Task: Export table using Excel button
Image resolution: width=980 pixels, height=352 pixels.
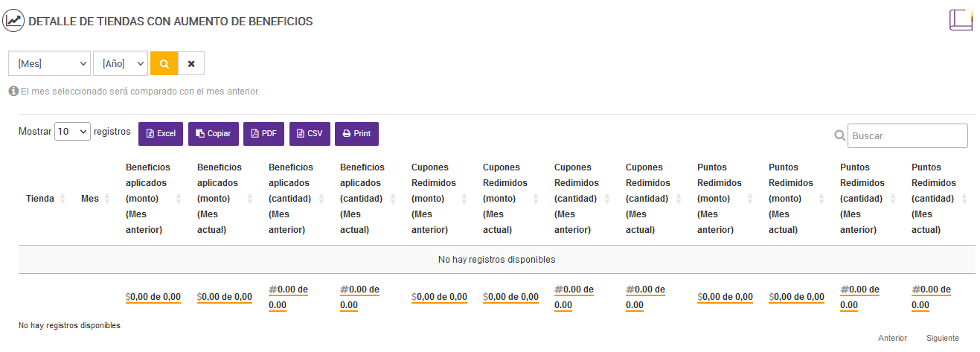Action: (161, 134)
